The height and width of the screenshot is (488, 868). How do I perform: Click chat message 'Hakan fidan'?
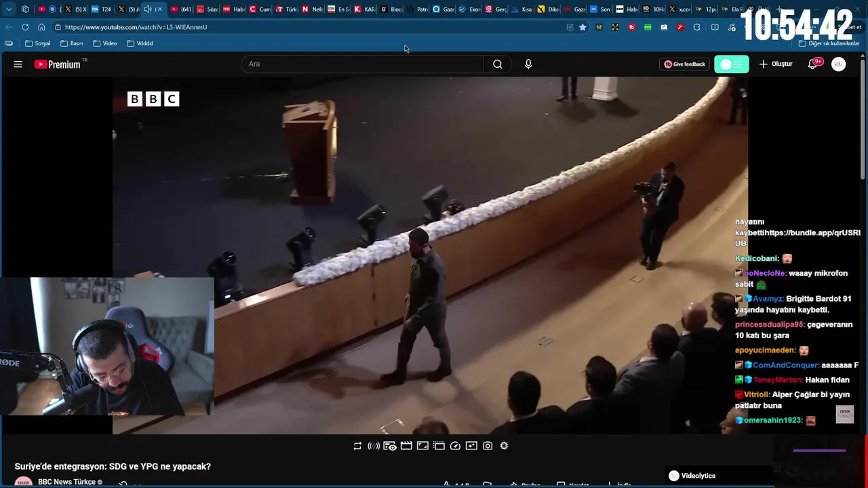pos(827,380)
